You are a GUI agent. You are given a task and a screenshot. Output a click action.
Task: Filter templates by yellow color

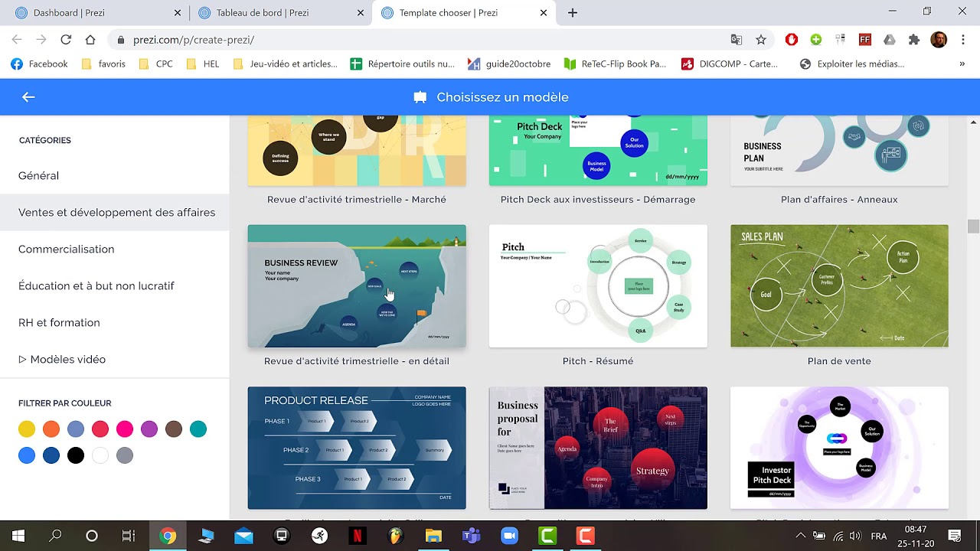(x=27, y=429)
